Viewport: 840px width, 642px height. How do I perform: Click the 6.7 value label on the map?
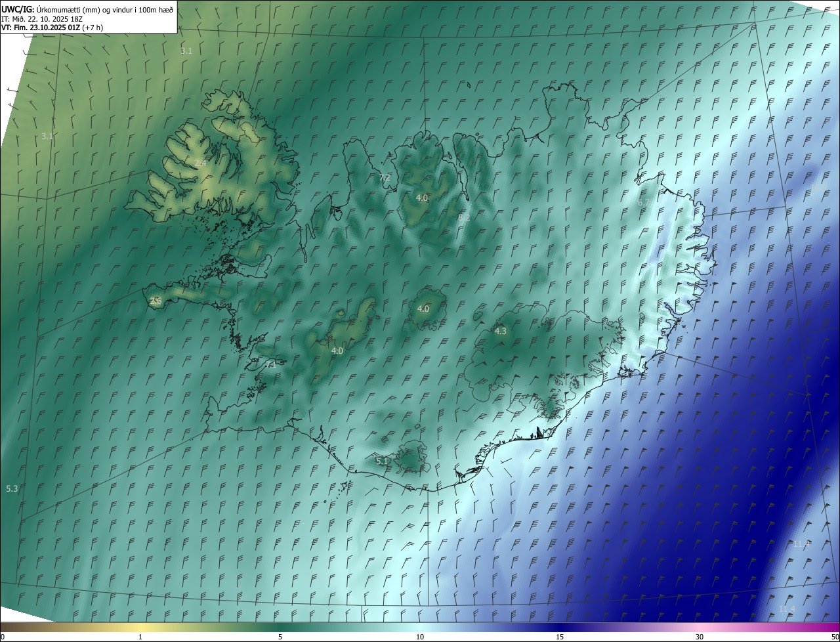coord(644,202)
